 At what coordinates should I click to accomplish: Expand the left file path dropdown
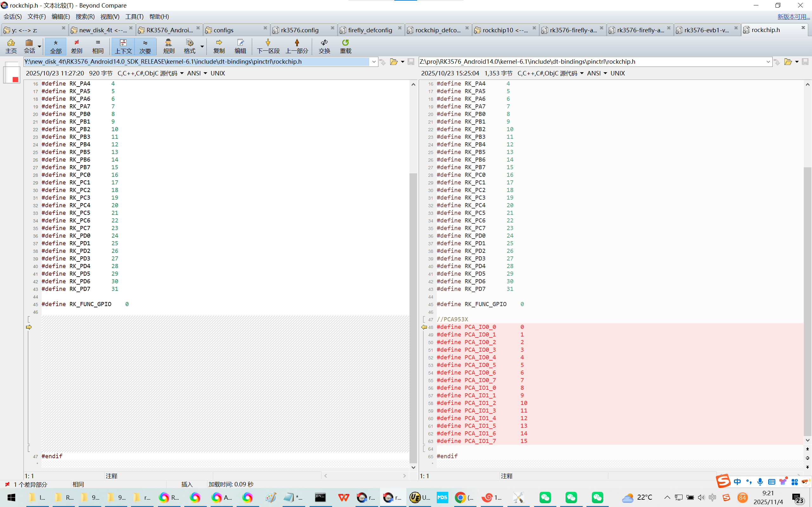374,62
